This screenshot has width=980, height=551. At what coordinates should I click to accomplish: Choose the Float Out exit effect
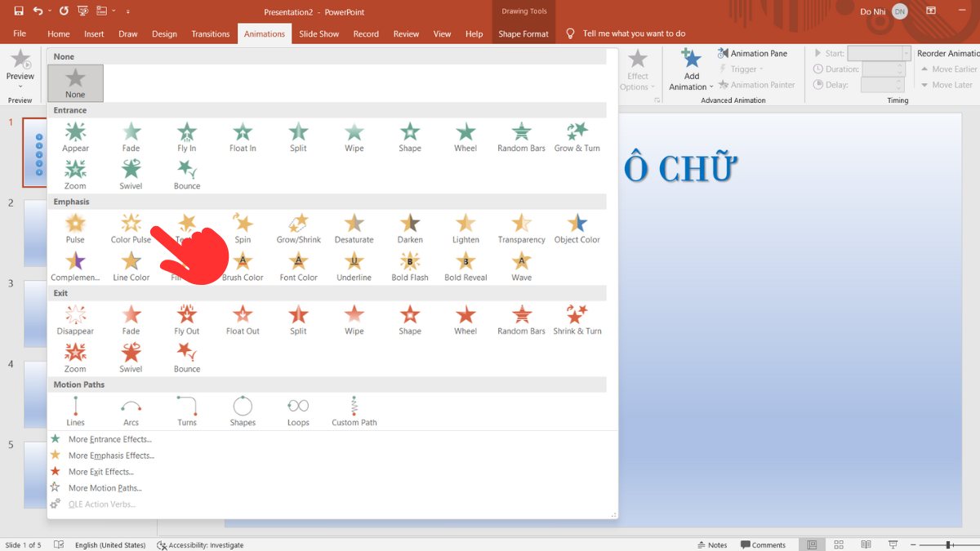(243, 320)
